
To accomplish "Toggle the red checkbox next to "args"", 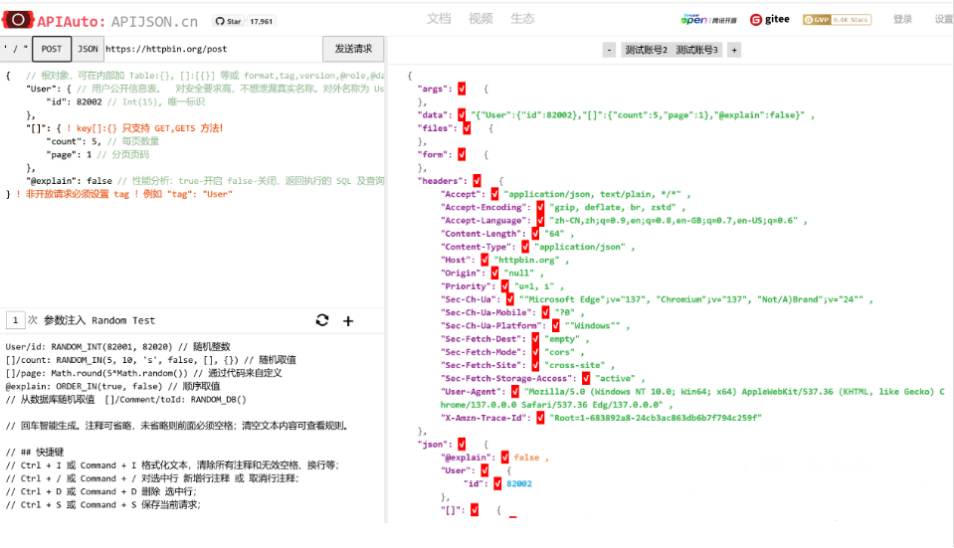I will coord(462,89).
